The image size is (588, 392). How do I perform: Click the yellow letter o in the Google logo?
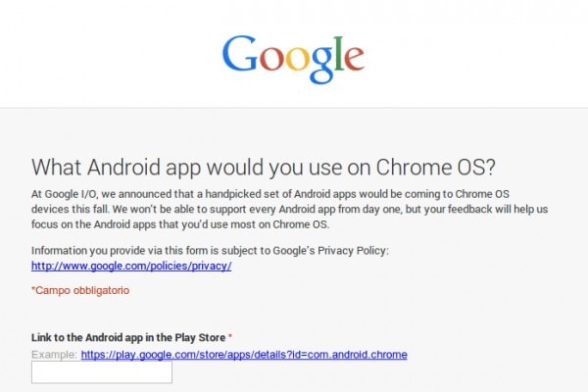[x=298, y=59]
